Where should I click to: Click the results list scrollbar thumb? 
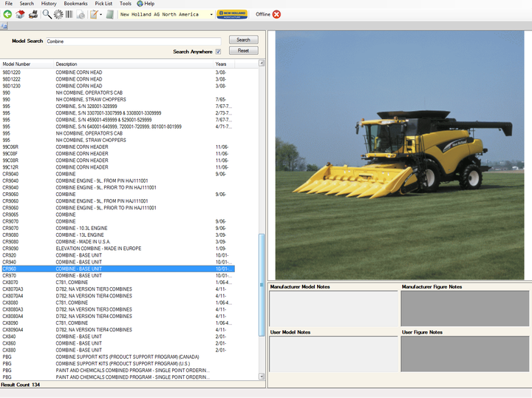[262, 285]
